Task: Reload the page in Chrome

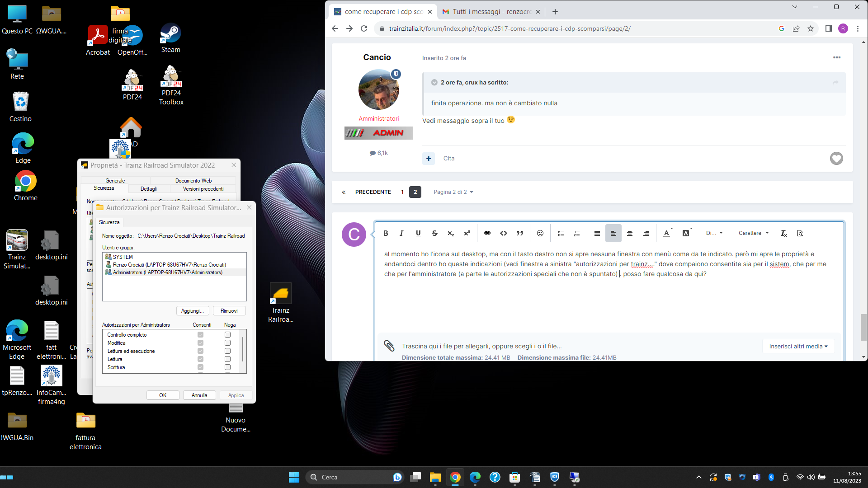Action: (x=364, y=28)
